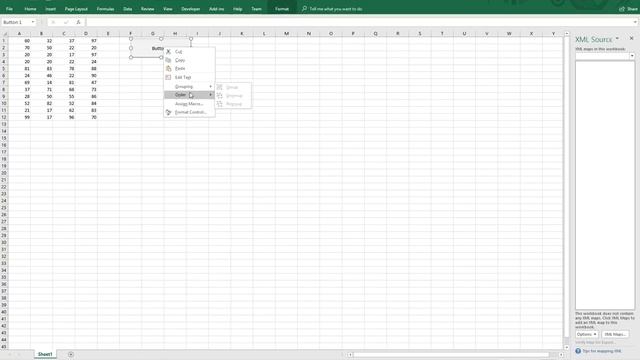Click the Tell me search lightbulb icon
640x360 pixels.
pos(304,9)
